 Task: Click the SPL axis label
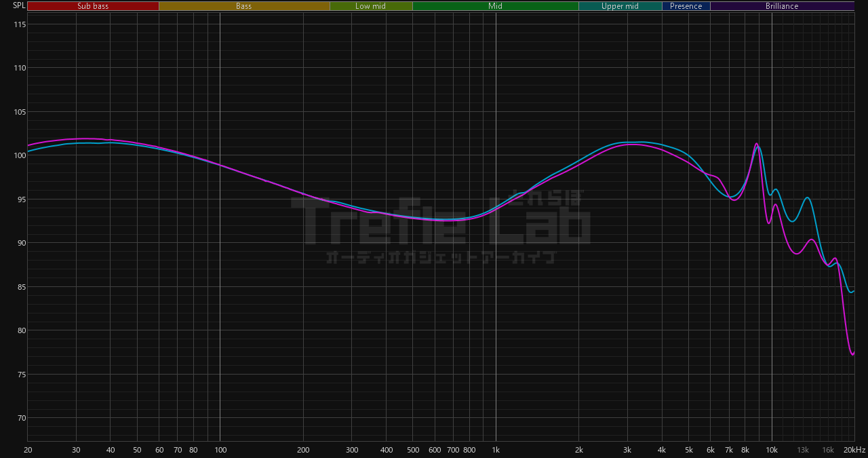(19, 5)
